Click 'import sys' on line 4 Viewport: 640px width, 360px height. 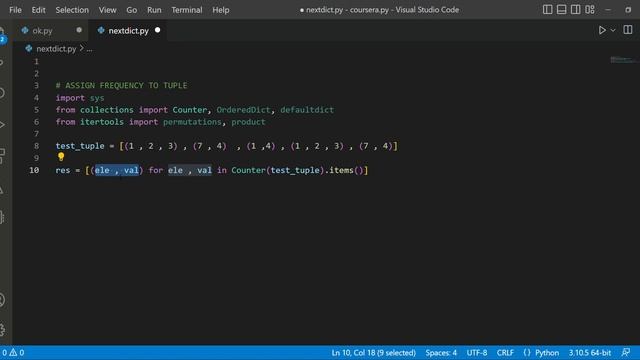pyautogui.click(x=80, y=98)
